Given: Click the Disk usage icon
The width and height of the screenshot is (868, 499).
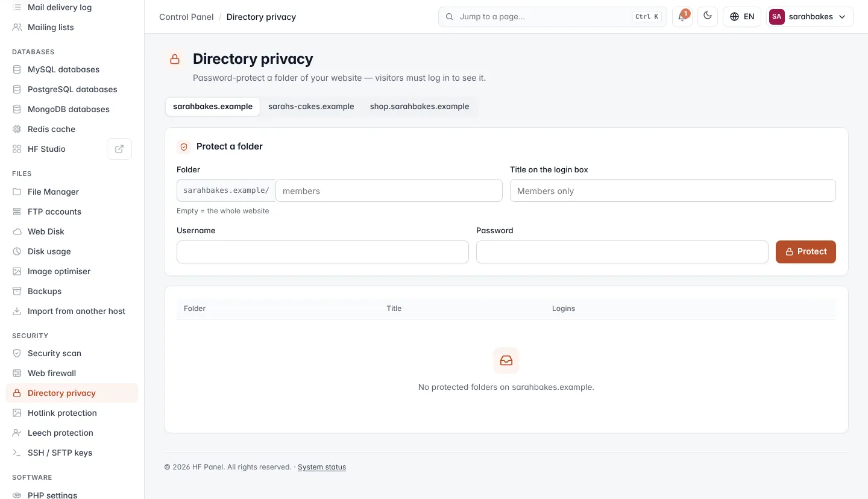Looking at the screenshot, I should coord(17,251).
